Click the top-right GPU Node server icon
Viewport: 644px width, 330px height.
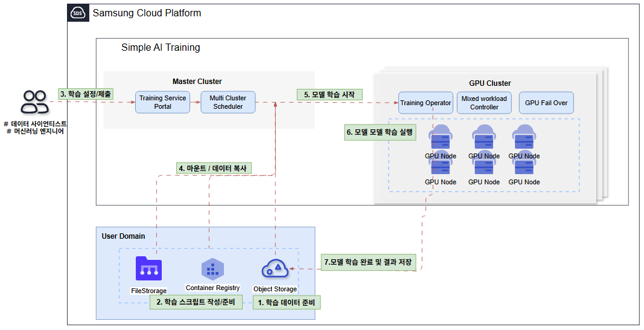[524, 138]
